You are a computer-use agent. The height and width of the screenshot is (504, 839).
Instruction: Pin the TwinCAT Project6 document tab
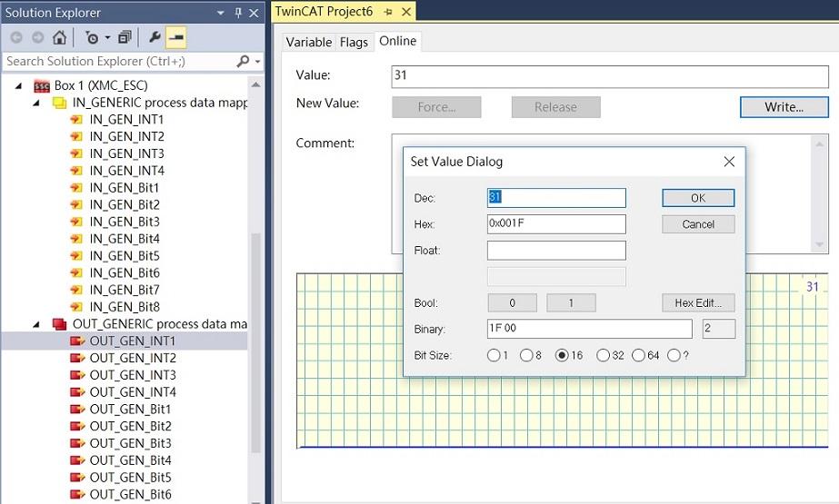387,12
